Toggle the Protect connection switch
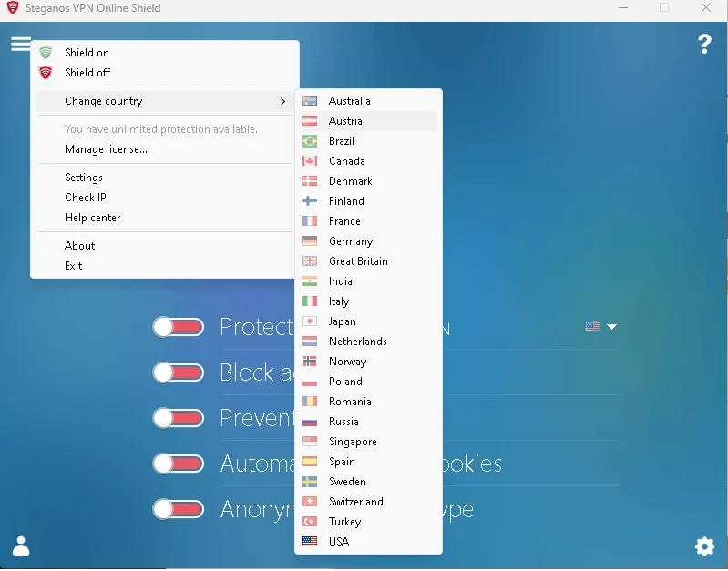 pos(178,327)
